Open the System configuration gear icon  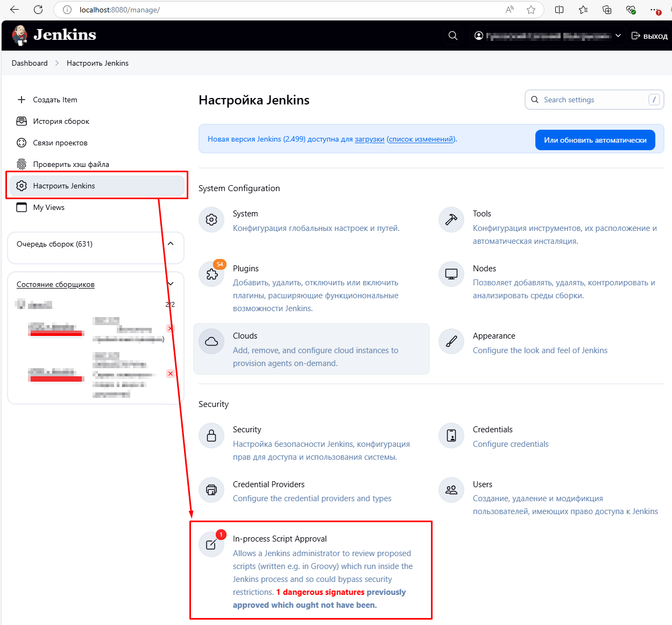[211, 220]
